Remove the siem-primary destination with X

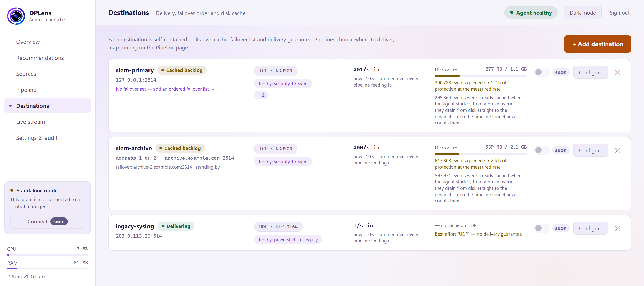pyautogui.click(x=617, y=72)
